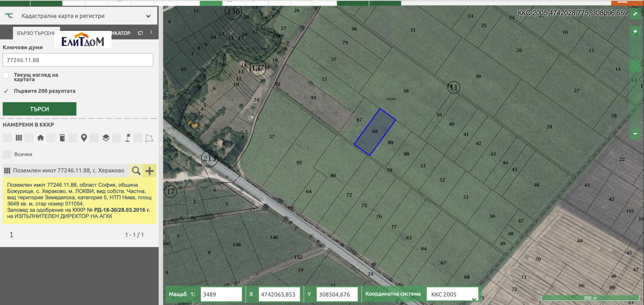Image resolution: width=644 pixels, height=305 pixels.
Task: Click the zoom slider handle on map
Action: tap(635, 66)
